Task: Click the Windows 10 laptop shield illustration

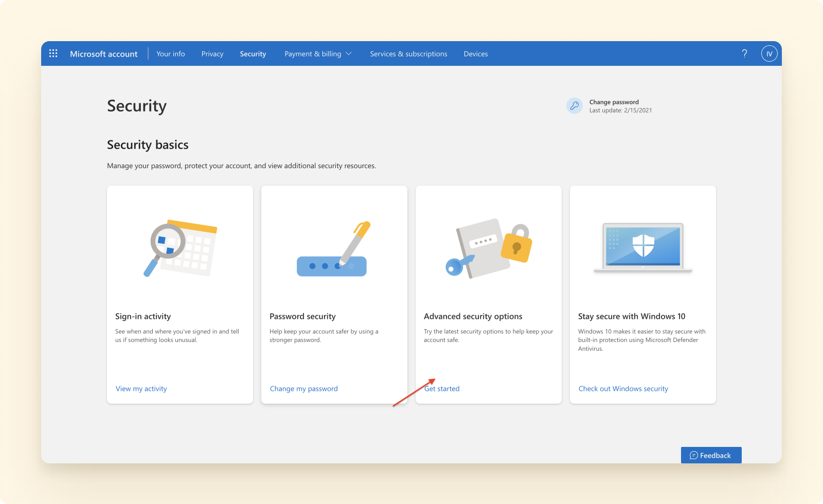Action: point(643,247)
